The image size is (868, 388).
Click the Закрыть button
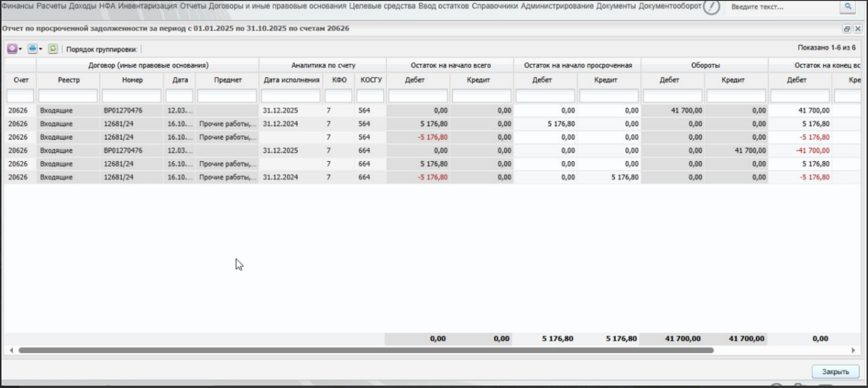835,372
